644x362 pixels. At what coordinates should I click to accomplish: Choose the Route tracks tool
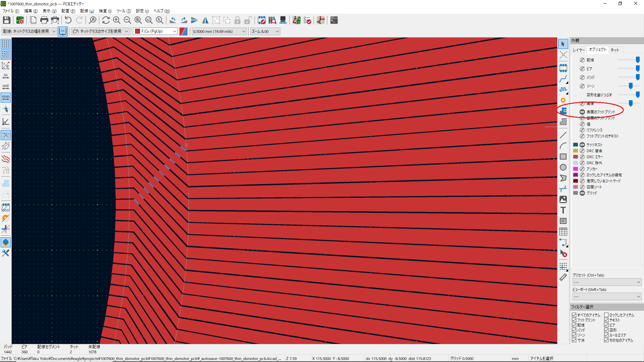click(563, 79)
